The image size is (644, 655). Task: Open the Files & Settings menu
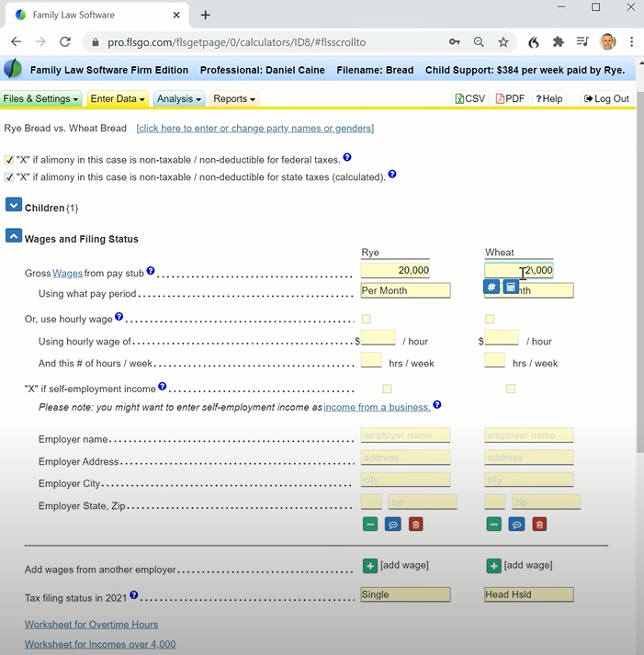(x=40, y=99)
